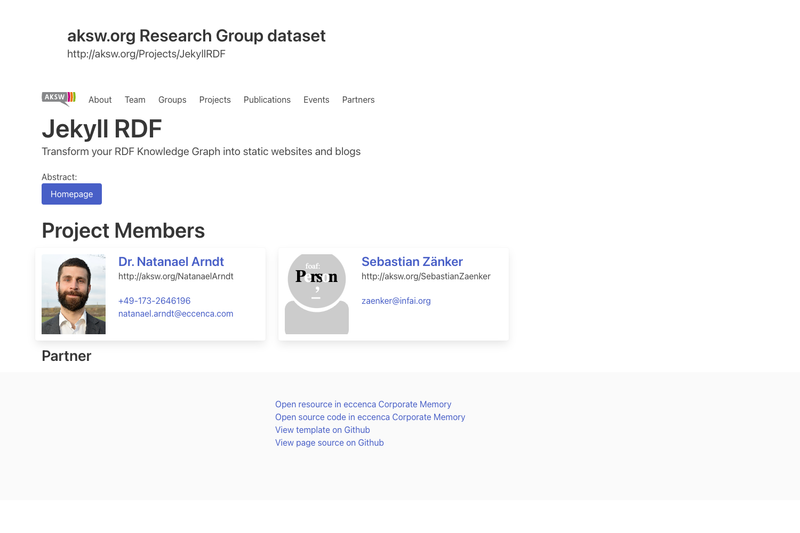Screen dimensions: 800x533
Task: Select the http://aksw.org/Projects/JekyllRDF URL text
Action: pos(146,54)
